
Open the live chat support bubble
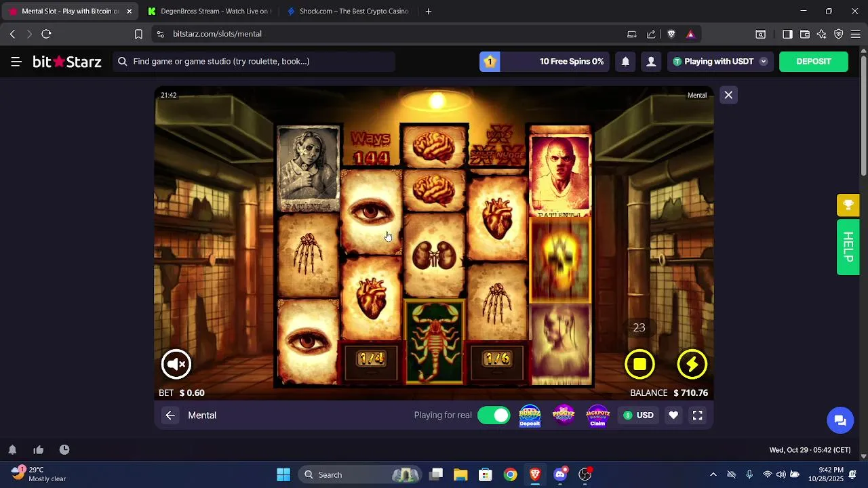(x=840, y=420)
